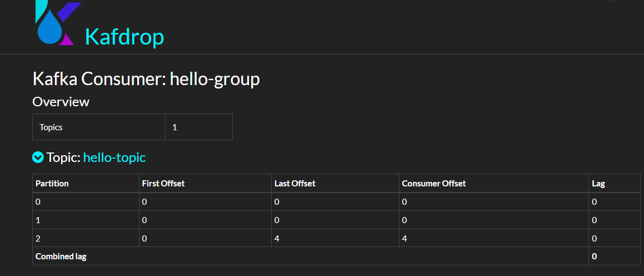Click Consumer Offset value 4 for partition 2
644x276 pixels.
405,238
